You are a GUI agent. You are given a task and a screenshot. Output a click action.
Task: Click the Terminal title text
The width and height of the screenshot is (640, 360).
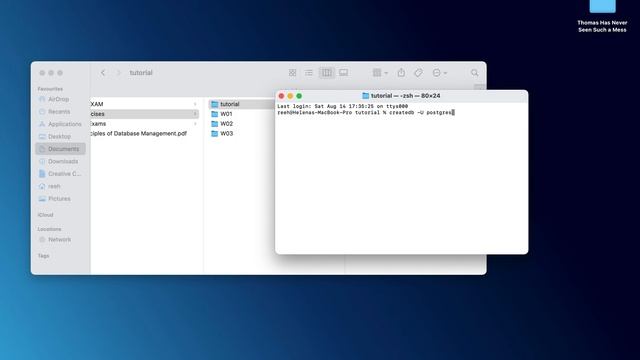coord(405,96)
